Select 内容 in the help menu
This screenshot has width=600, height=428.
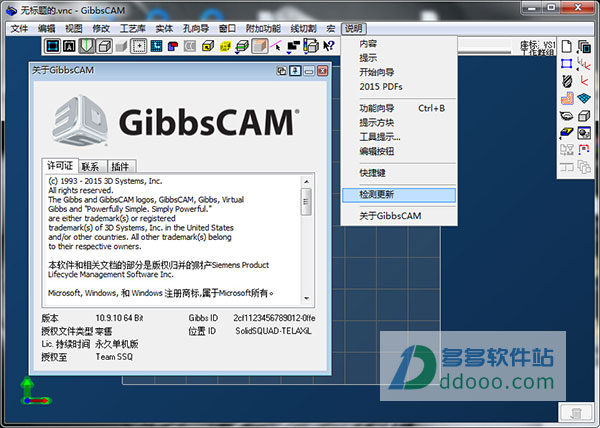(x=399, y=44)
